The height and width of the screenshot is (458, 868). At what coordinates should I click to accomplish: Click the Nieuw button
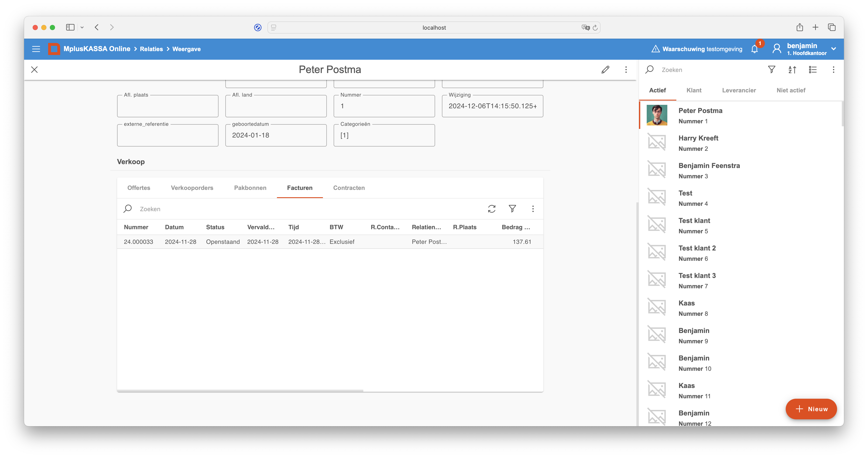pyautogui.click(x=811, y=409)
